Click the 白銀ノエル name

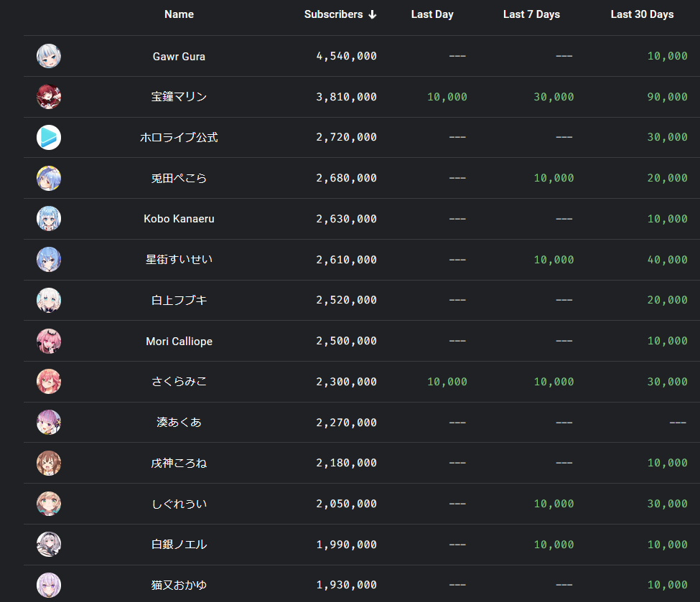(179, 545)
